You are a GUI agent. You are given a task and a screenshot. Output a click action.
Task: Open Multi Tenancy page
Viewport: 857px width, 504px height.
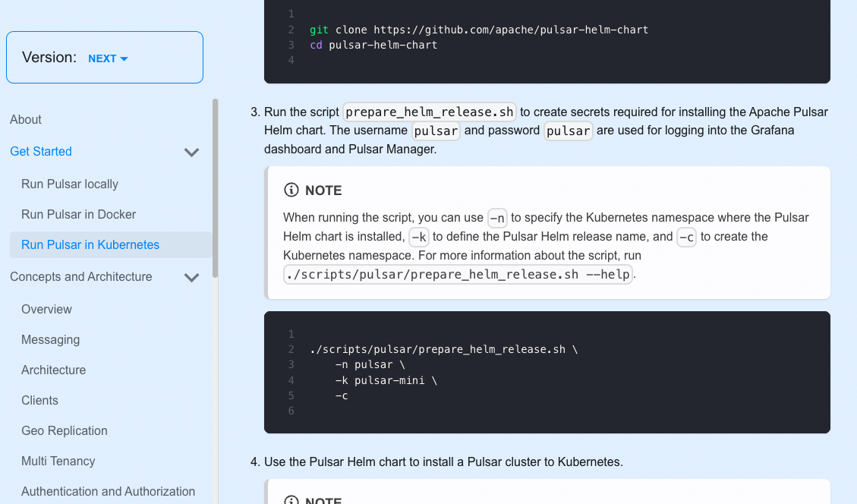tap(58, 461)
